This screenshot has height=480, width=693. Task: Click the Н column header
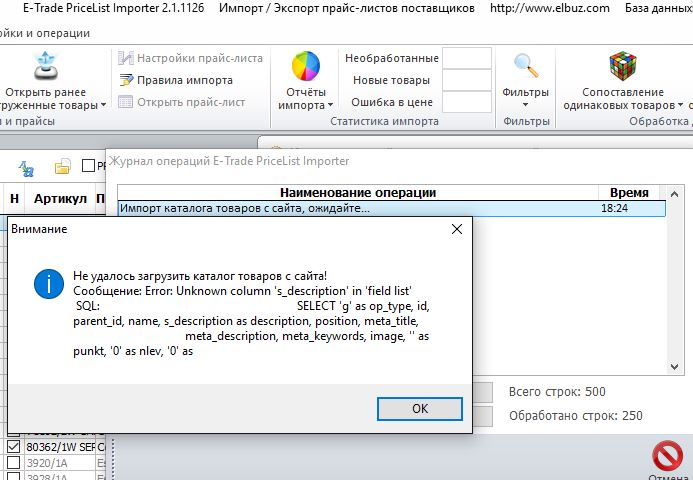[x=14, y=199]
